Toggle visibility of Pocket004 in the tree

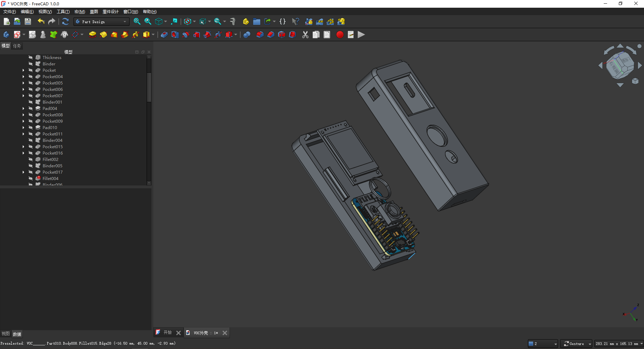(31, 76)
